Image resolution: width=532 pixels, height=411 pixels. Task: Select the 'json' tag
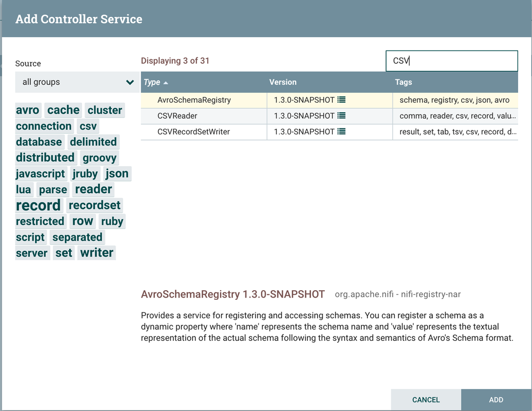[x=117, y=174]
